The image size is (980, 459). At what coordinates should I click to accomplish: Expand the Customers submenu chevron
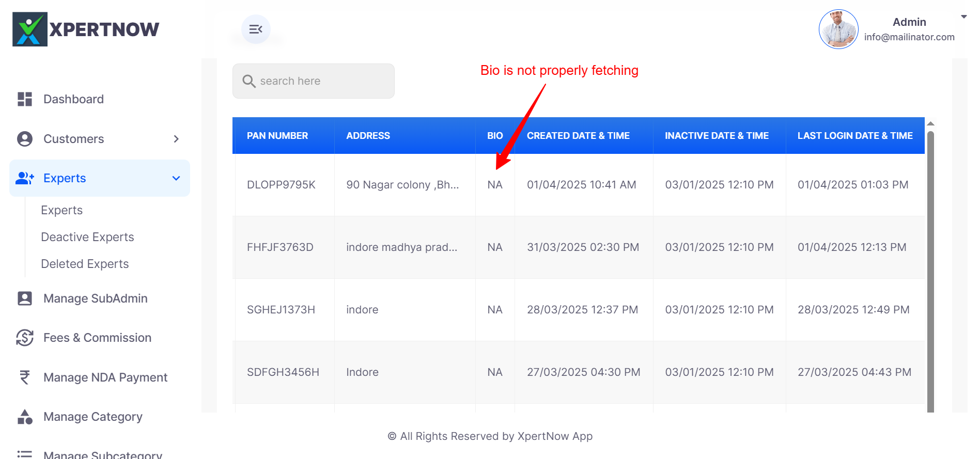176,139
